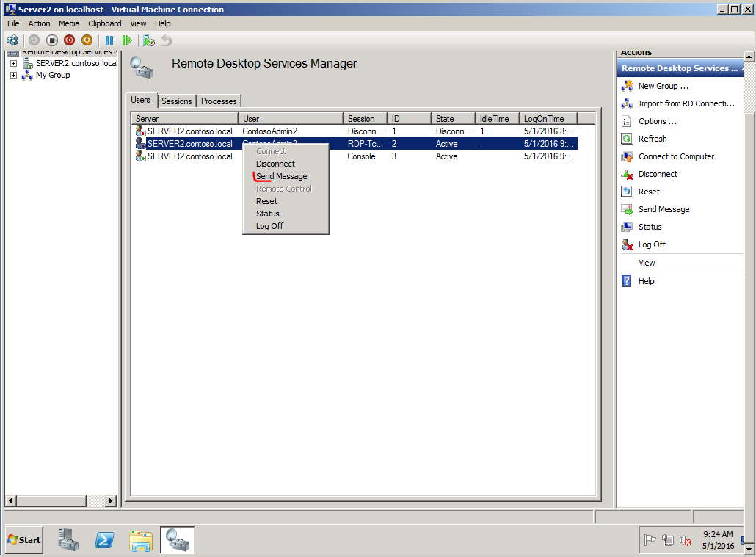Click the New Group icon in Actions
This screenshot has height=557, width=756.
pos(627,86)
